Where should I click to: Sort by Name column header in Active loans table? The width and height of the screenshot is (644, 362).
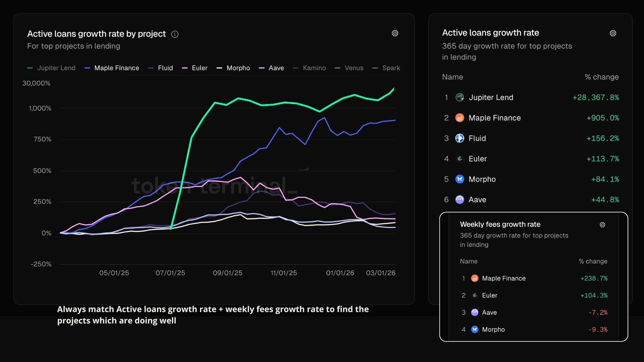452,77
